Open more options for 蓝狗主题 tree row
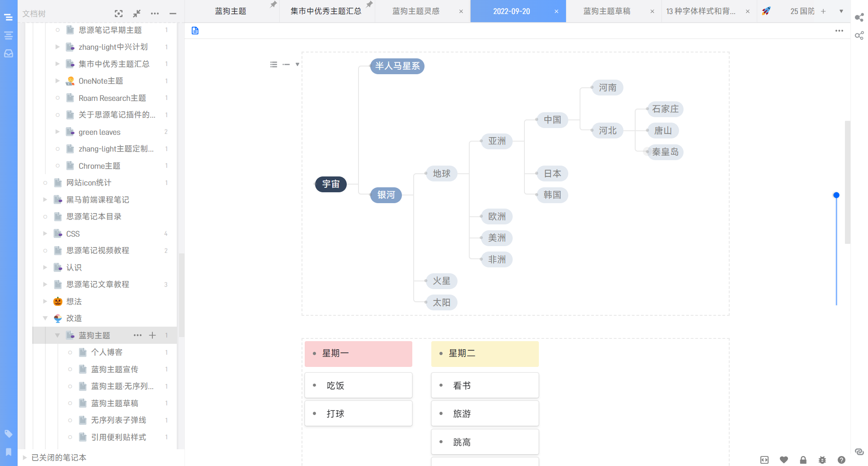The width and height of the screenshot is (868, 466). [137, 335]
